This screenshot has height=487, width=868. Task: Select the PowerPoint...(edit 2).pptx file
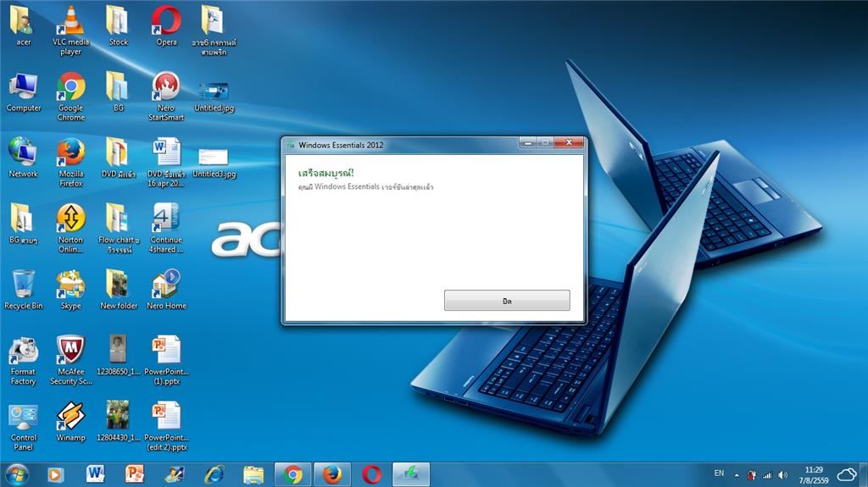[x=166, y=426]
